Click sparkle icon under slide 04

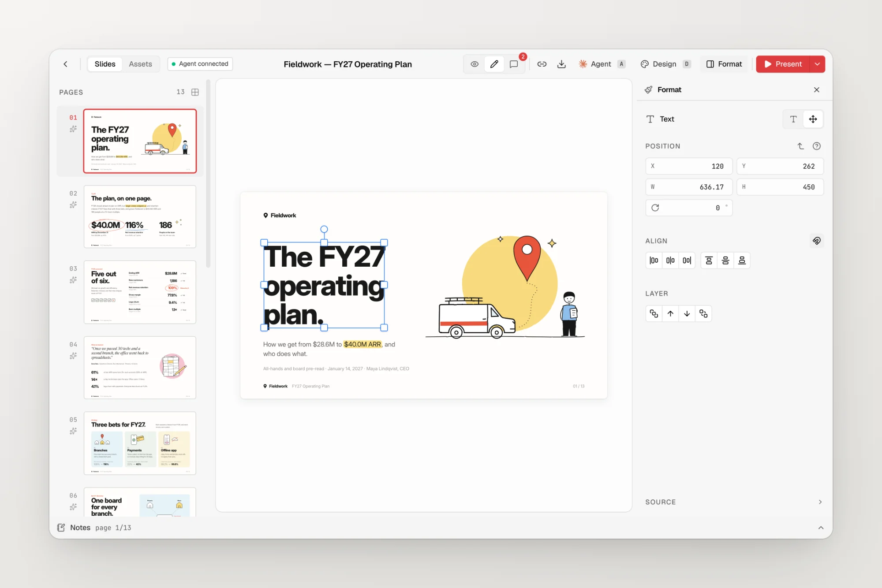pos(73,356)
